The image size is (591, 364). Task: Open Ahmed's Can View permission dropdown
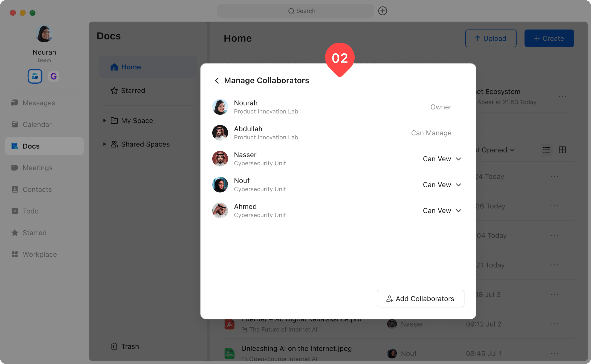tap(442, 211)
